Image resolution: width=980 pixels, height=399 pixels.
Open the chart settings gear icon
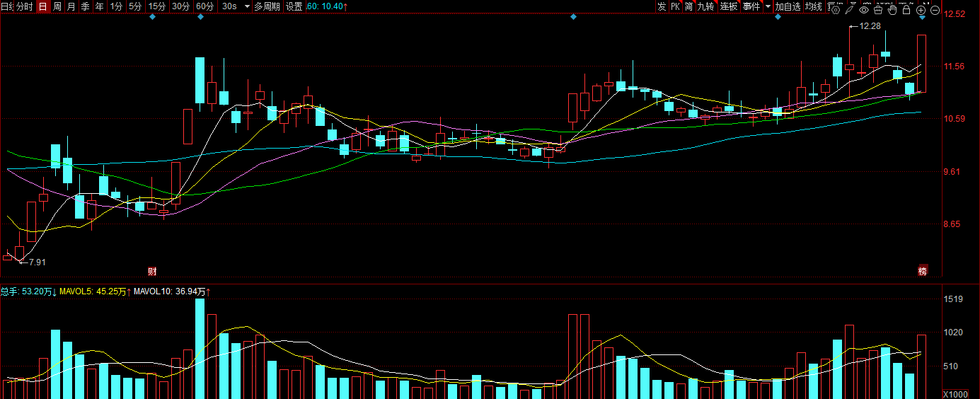tap(836, 10)
